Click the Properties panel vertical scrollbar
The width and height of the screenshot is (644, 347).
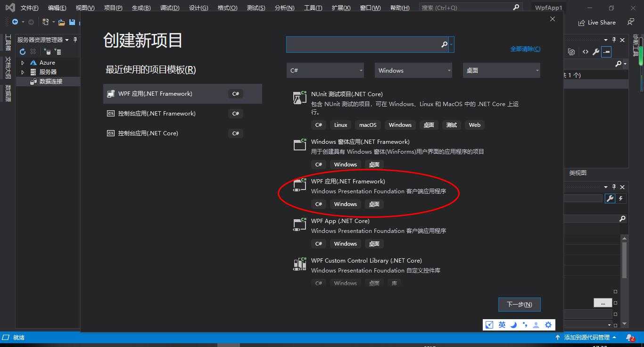(624, 260)
